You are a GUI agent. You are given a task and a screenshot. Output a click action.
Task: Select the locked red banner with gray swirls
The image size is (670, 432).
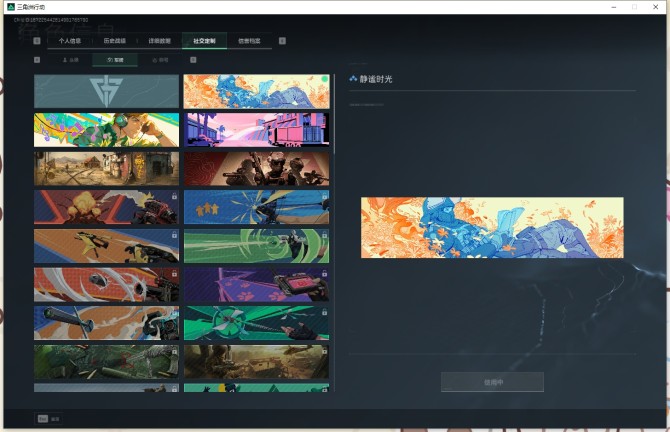[106, 285]
